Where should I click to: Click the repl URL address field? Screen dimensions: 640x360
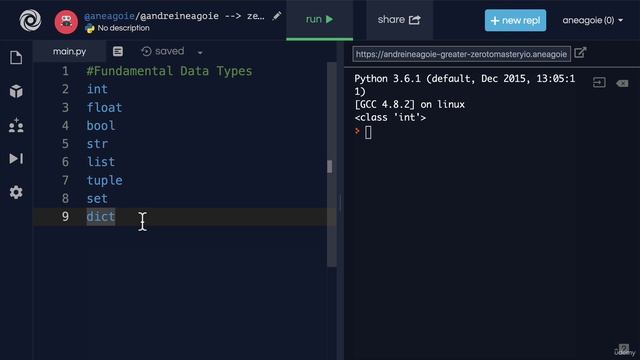point(461,54)
